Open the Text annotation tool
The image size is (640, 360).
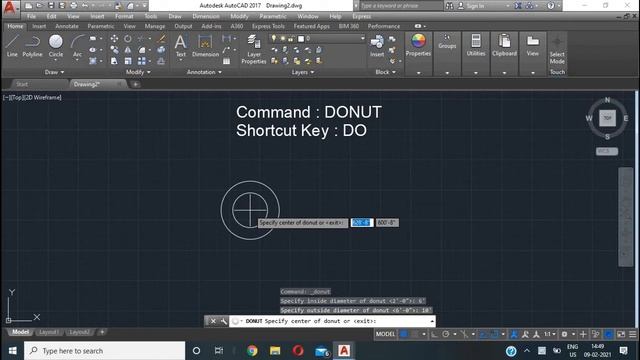(x=180, y=46)
